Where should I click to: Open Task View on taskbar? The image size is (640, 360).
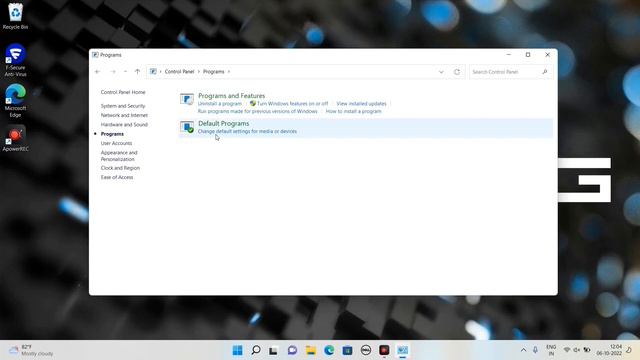click(x=273, y=350)
